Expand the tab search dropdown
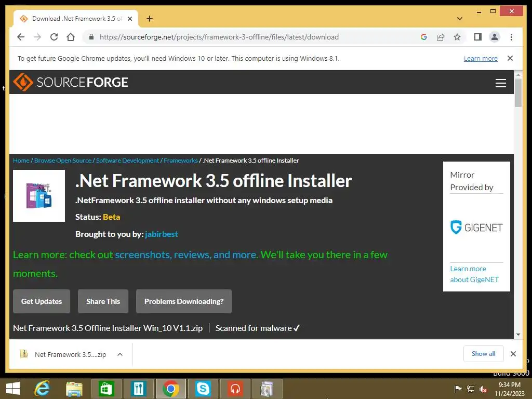This screenshot has height=399, width=532. (459, 19)
